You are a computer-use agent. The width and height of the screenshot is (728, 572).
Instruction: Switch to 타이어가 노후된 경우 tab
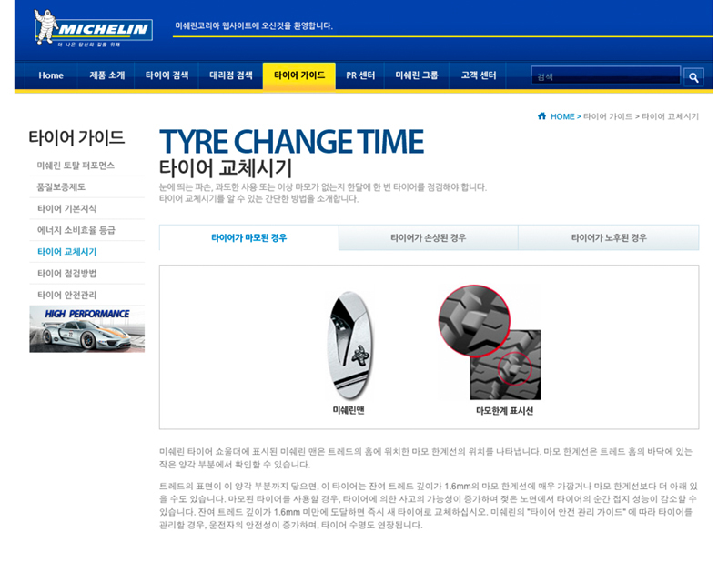(609, 237)
